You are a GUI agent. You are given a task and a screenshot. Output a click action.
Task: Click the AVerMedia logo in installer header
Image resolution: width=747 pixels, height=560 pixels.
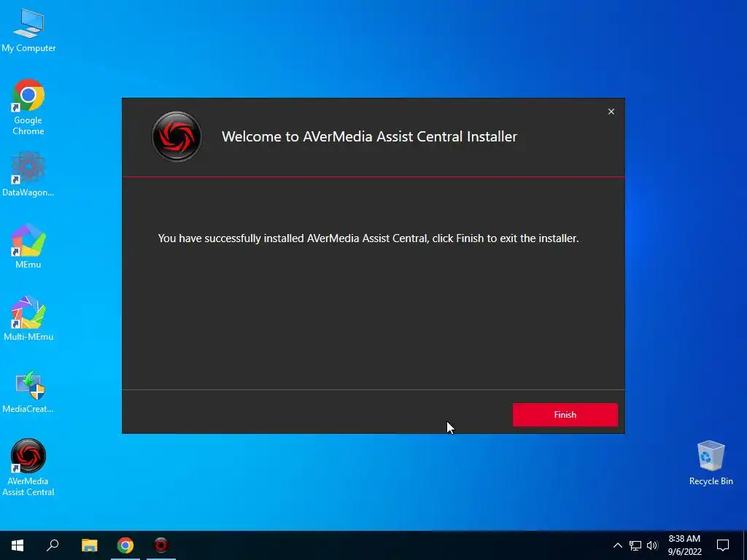177,136
